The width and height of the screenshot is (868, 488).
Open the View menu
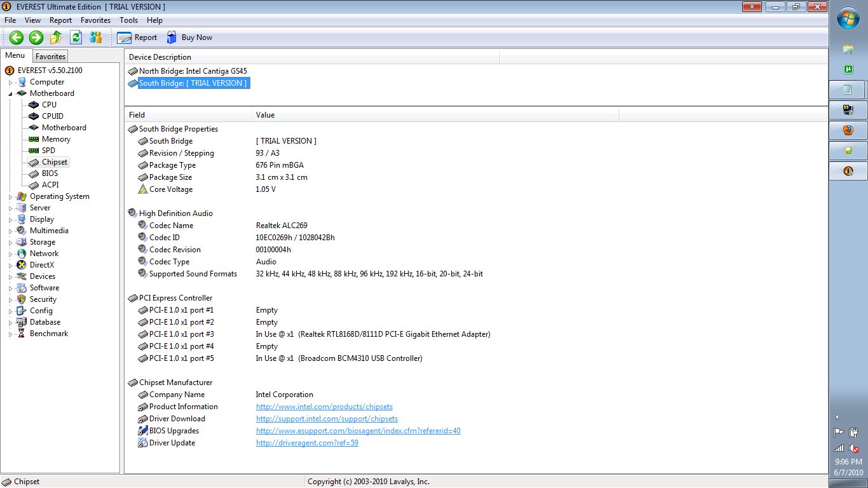click(x=32, y=20)
